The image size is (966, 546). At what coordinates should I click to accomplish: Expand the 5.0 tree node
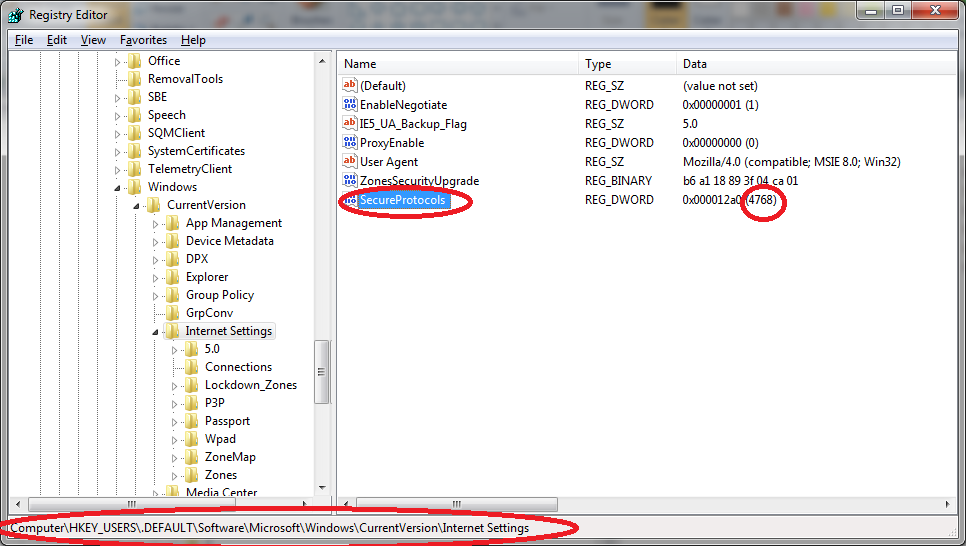click(174, 350)
